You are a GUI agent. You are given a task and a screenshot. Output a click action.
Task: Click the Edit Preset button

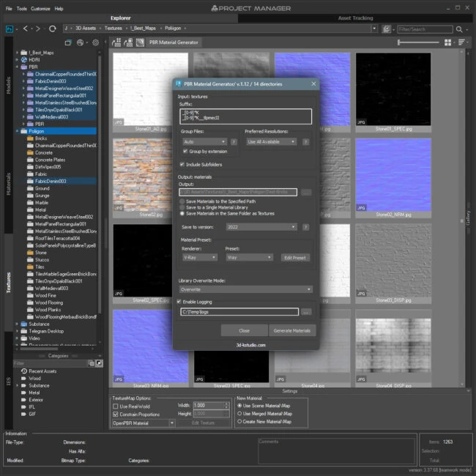click(x=295, y=258)
